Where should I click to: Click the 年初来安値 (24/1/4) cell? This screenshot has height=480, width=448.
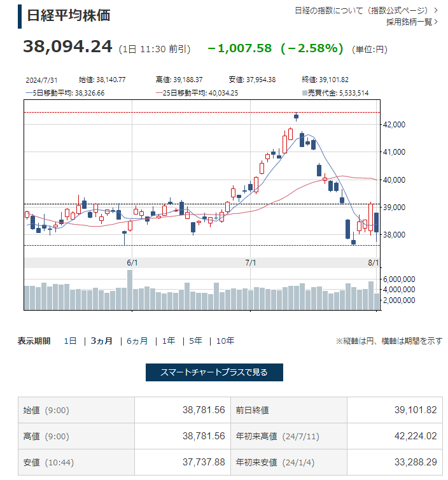289,462
